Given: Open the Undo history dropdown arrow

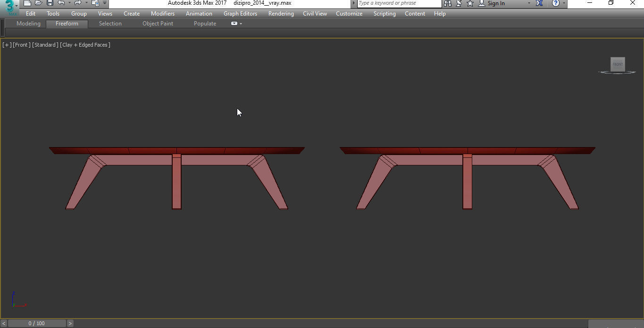Looking at the screenshot, I should 69,3.
